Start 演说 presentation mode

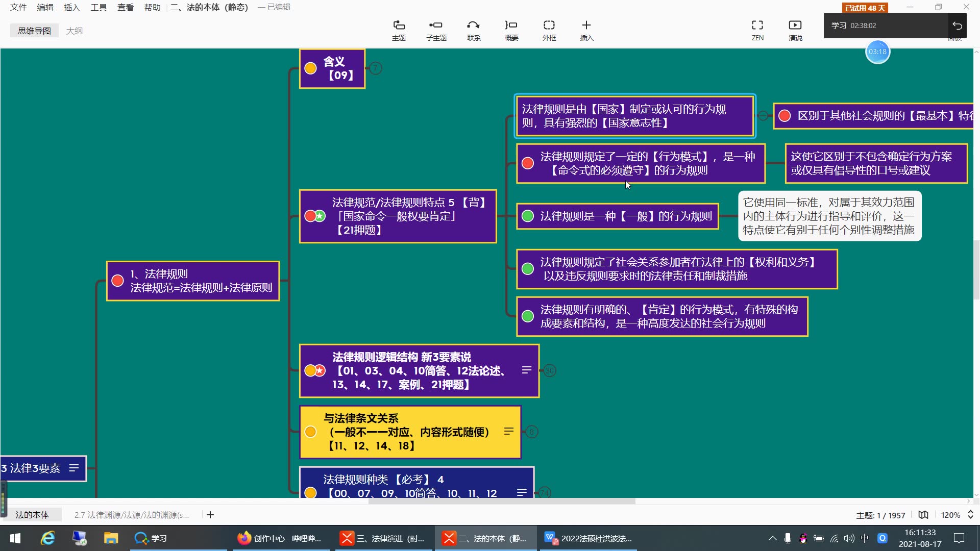click(795, 31)
